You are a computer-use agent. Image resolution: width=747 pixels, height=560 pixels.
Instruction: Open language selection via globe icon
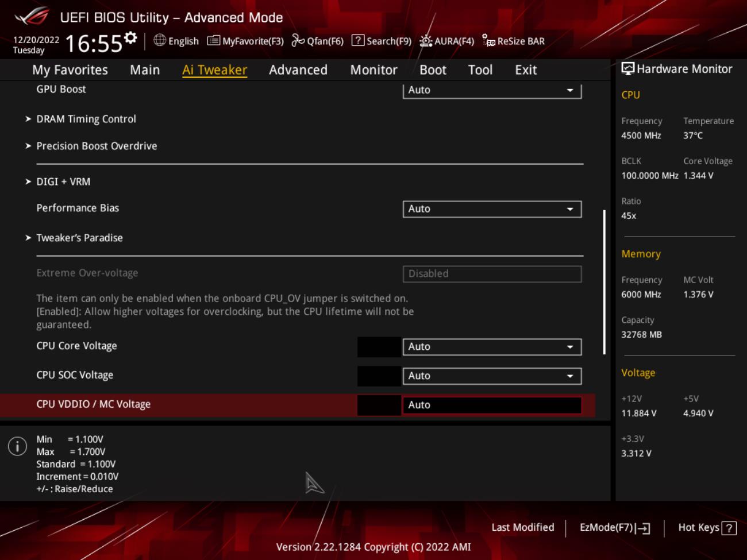pyautogui.click(x=160, y=40)
